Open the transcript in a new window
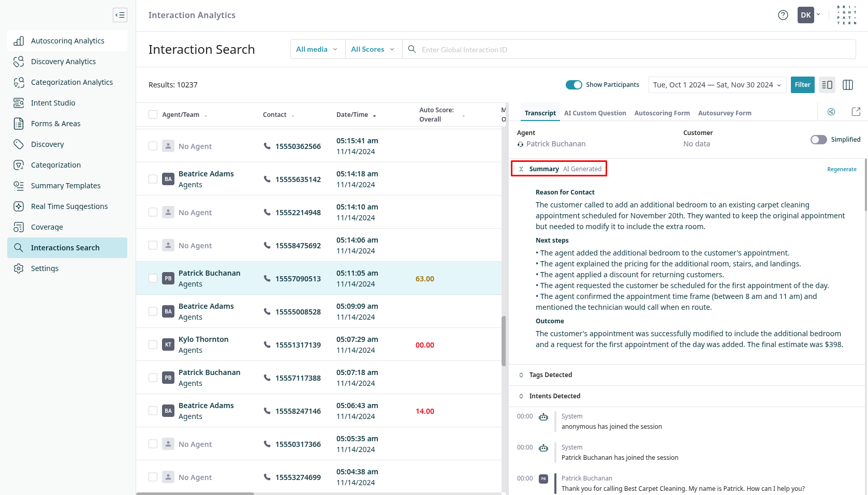Screen dimensions: 868x495 (856, 112)
